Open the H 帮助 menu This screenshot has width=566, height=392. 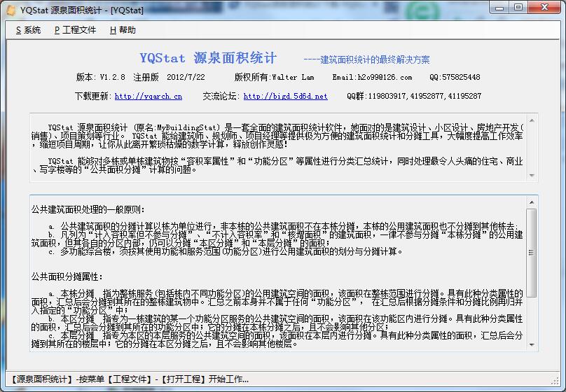point(123,30)
